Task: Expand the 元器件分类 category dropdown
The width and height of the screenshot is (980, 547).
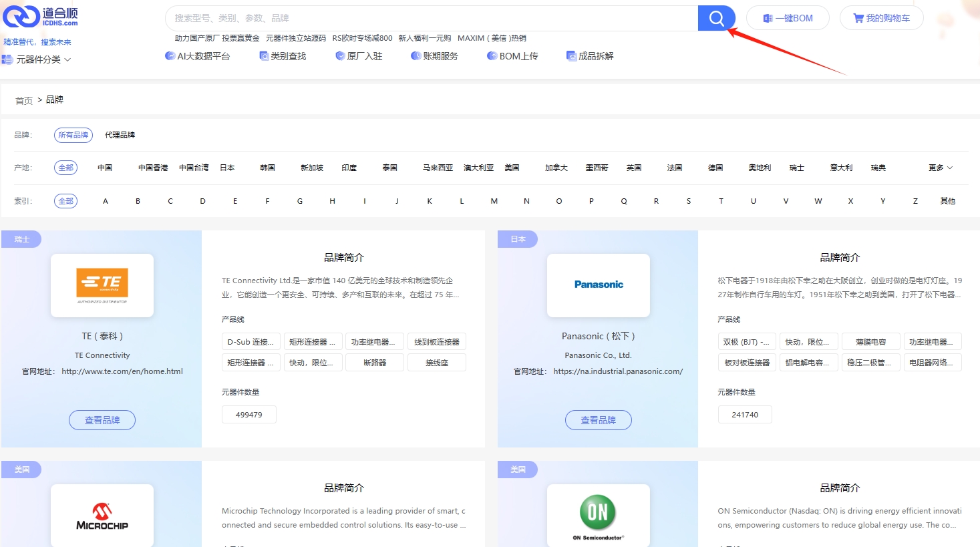Action: (x=37, y=59)
